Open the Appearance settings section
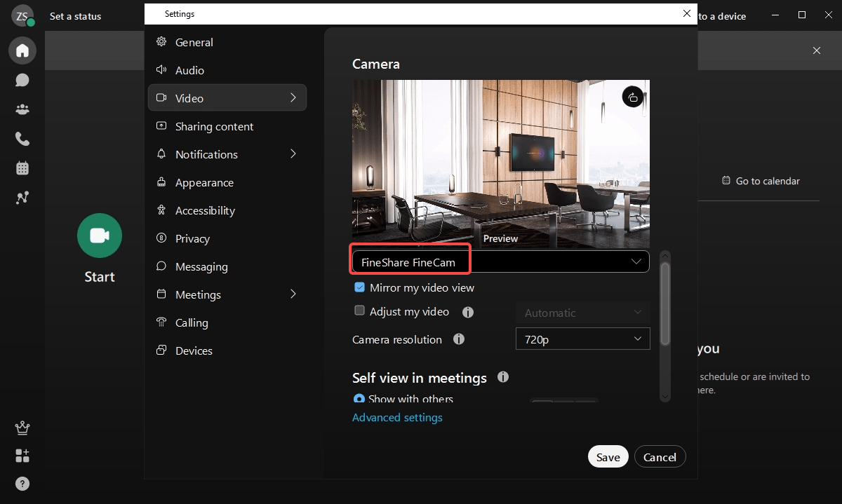842x504 pixels. pyautogui.click(x=203, y=182)
